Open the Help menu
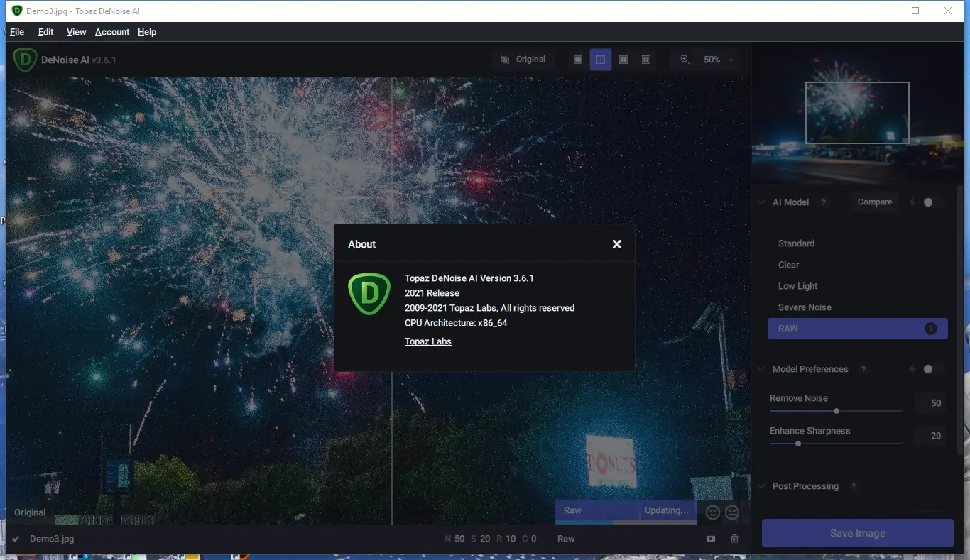The width and height of the screenshot is (970, 560). tap(147, 32)
